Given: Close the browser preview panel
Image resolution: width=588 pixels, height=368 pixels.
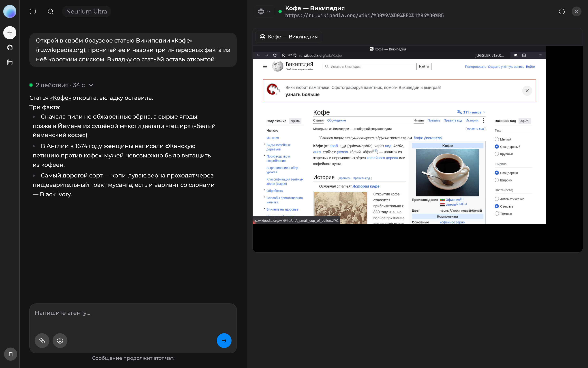Looking at the screenshot, I should pyautogui.click(x=577, y=11).
